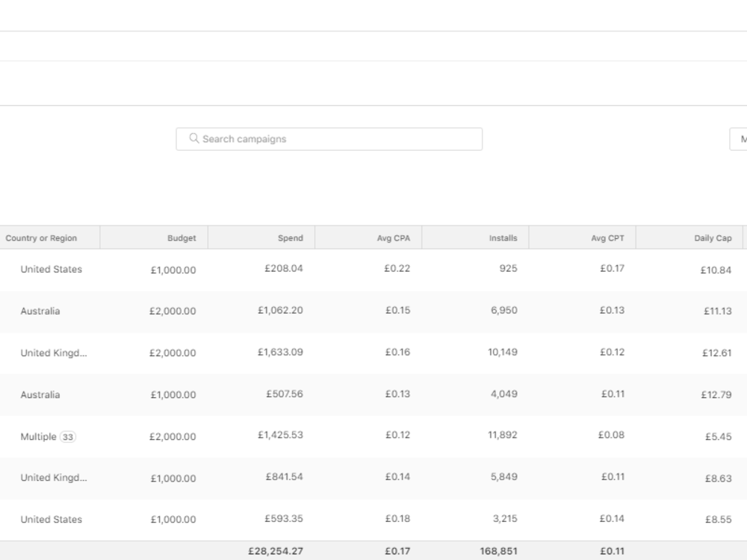Viewport: 747px width, 560px height.
Task: Click the £0.18 Avg CPA value
Action: pyautogui.click(x=398, y=519)
